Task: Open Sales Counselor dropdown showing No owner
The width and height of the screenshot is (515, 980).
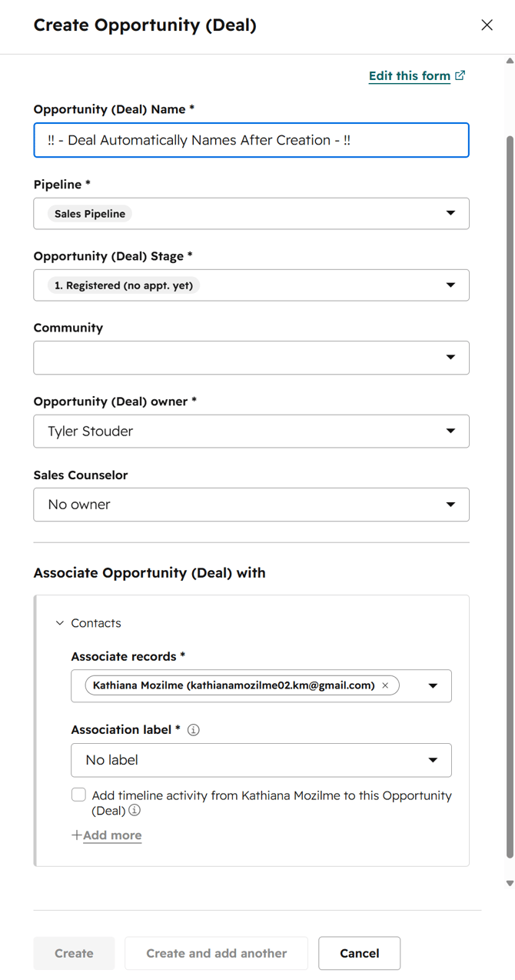Action: click(x=251, y=505)
